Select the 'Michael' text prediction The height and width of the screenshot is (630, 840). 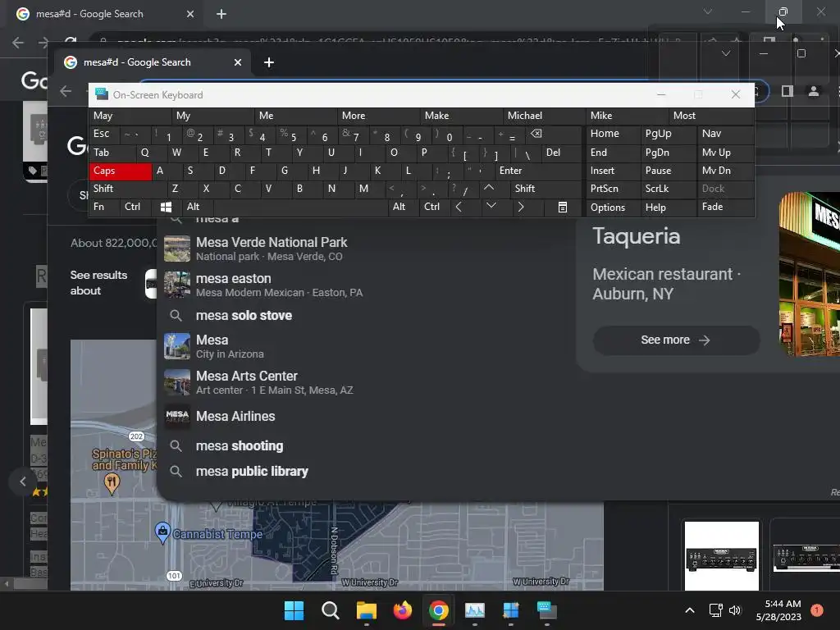pyautogui.click(x=545, y=116)
